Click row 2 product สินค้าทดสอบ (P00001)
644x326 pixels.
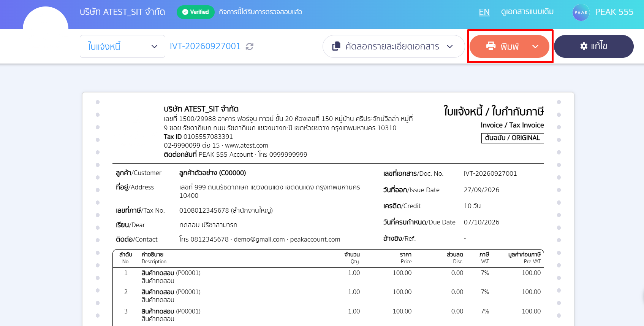pyautogui.click(x=171, y=292)
